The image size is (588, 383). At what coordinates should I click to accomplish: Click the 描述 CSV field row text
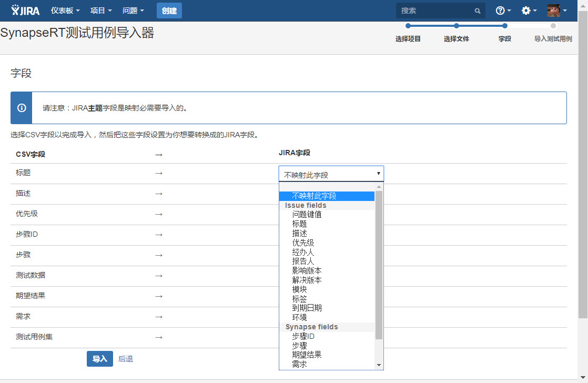[x=23, y=193]
